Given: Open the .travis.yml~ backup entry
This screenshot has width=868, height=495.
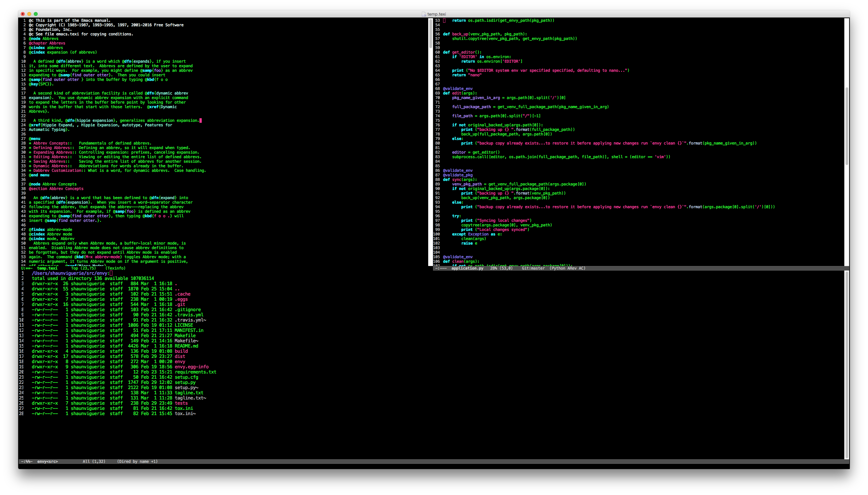Looking at the screenshot, I should (190, 320).
